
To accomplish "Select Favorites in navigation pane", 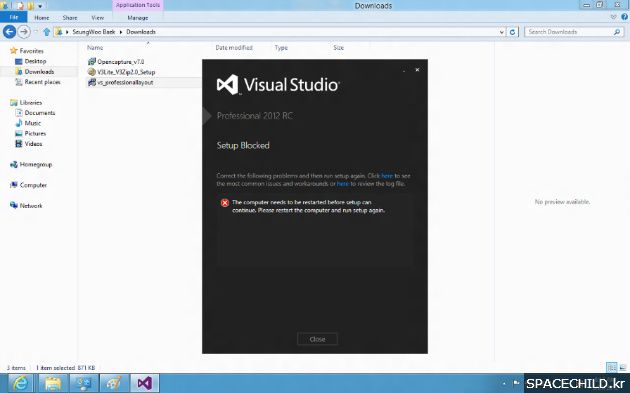I will coord(31,51).
